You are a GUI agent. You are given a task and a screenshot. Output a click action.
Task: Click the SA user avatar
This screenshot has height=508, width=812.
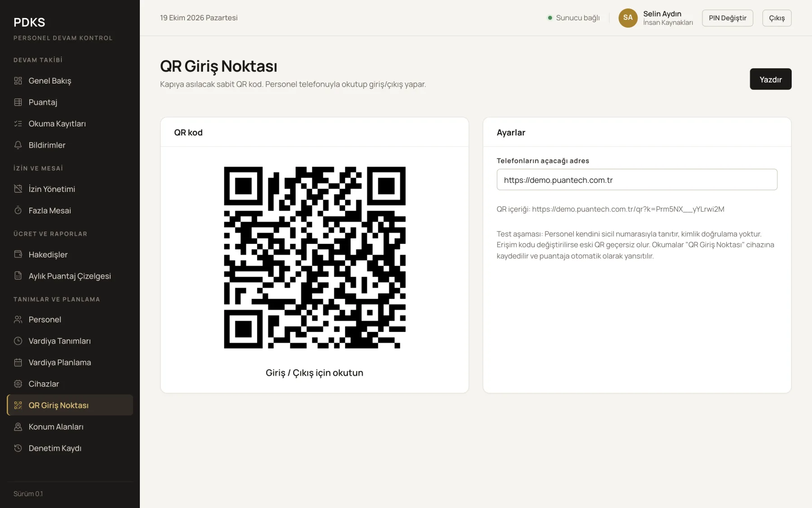(628, 18)
